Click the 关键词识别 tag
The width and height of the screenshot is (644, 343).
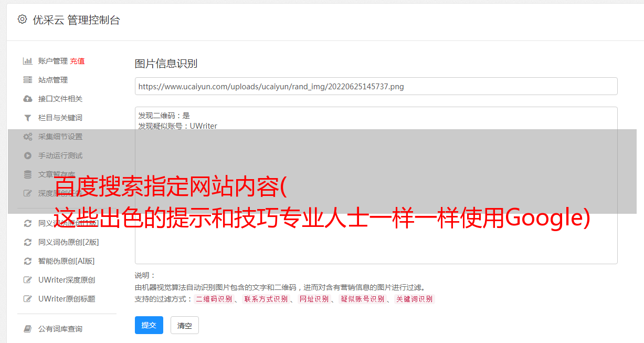tap(415, 299)
